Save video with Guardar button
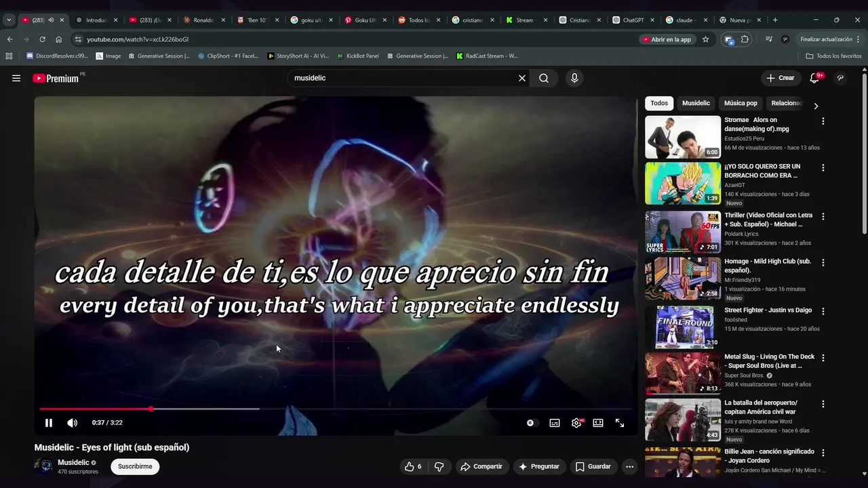Viewport: 868px width, 488px height. [x=593, y=466]
